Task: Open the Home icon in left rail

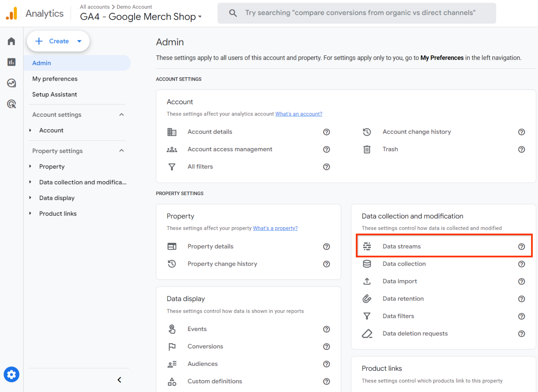Action: pyautogui.click(x=11, y=41)
